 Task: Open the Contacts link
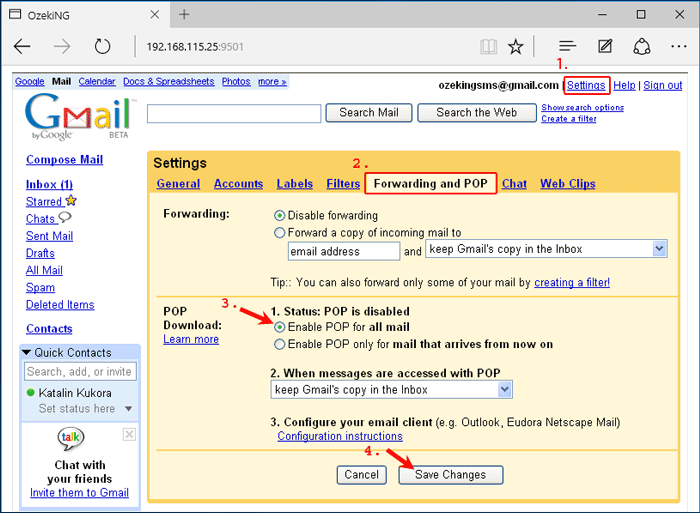pyautogui.click(x=49, y=329)
